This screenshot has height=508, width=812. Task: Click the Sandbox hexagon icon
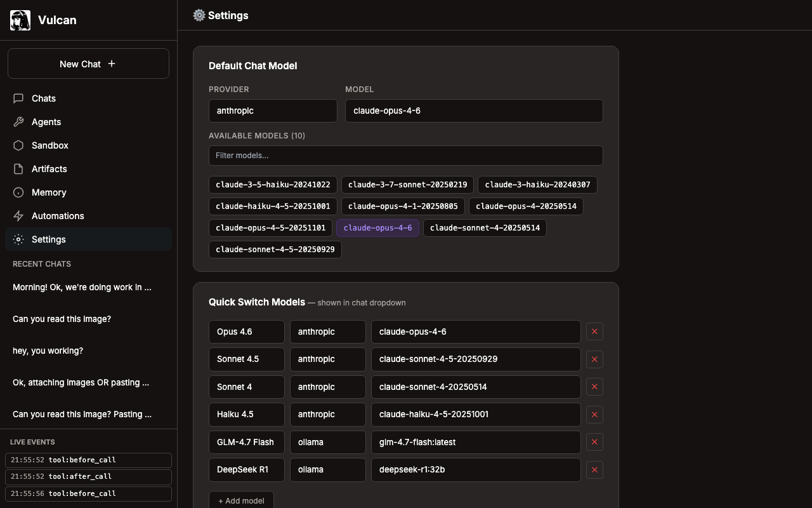coord(18,145)
